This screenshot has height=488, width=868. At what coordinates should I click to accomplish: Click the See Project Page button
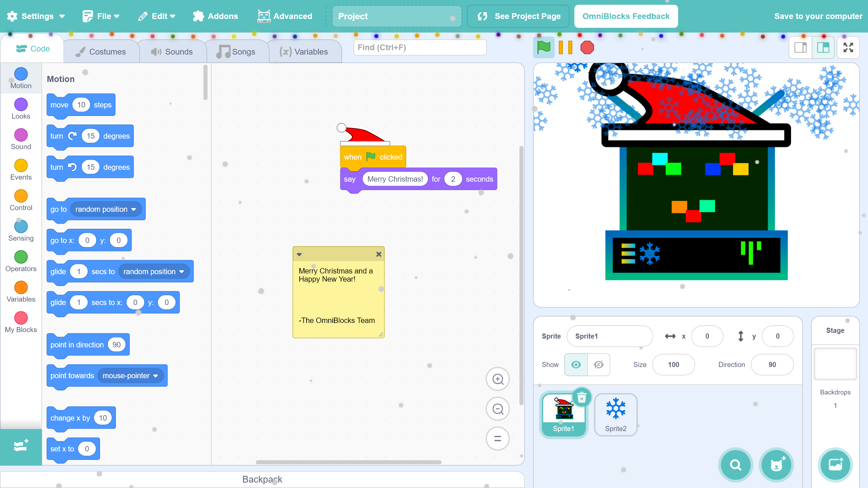coord(518,16)
